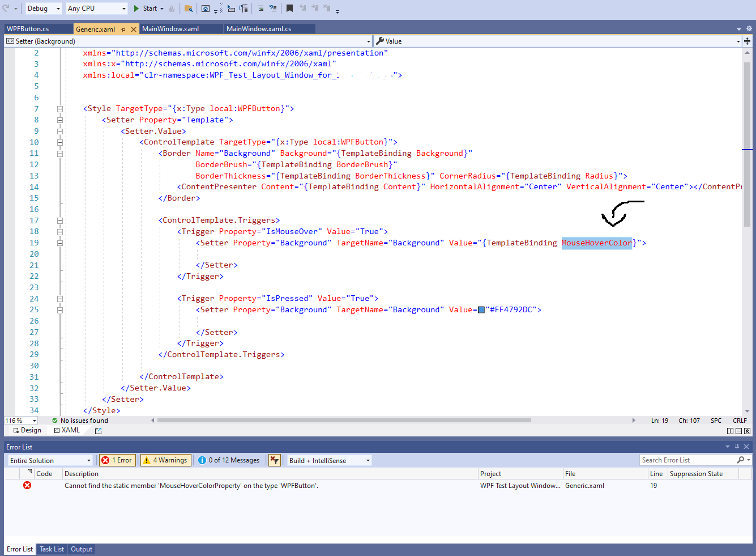Go to next bookmark icon
The width and height of the screenshot is (756, 556).
315,9
